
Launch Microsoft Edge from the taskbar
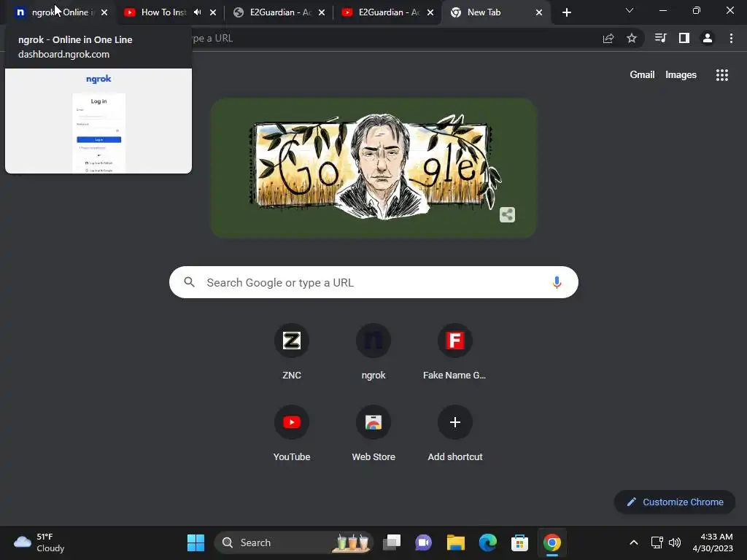pyautogui.click(x=487, y=542)
